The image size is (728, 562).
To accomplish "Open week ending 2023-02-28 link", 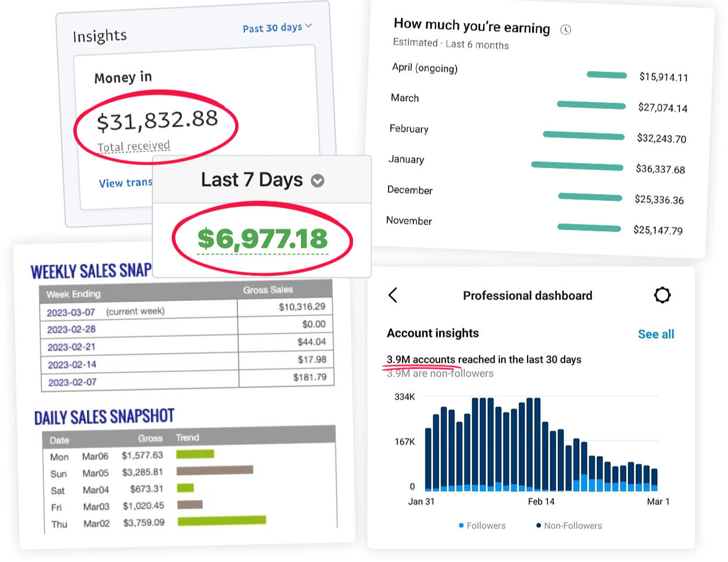I will pos(71,329).
